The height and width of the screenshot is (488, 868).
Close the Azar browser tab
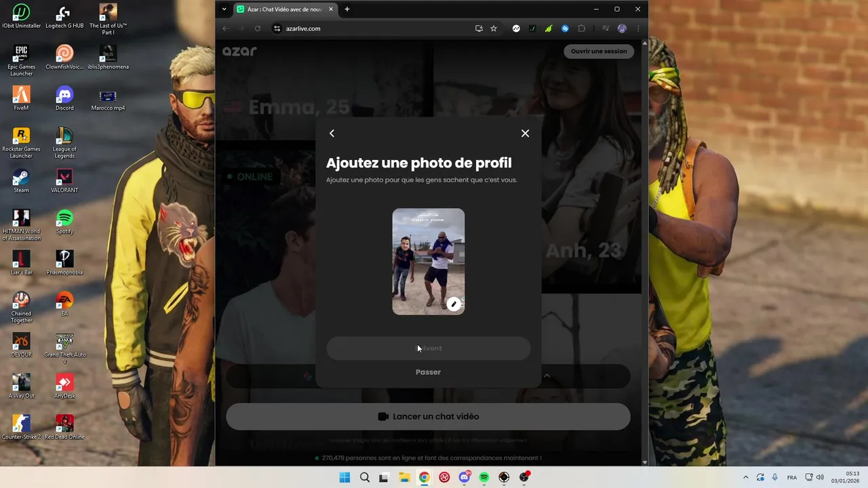pos(331,9)
